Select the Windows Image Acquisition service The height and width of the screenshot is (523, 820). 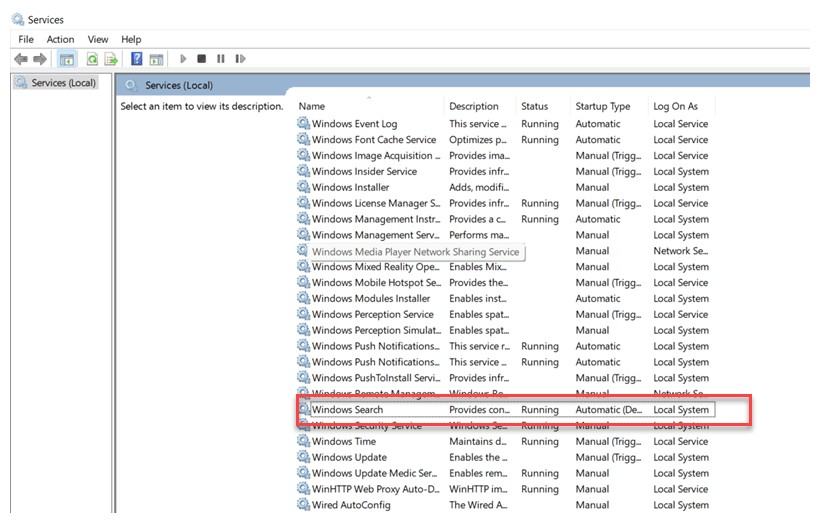pyautogui.click(x=505, y=156)
